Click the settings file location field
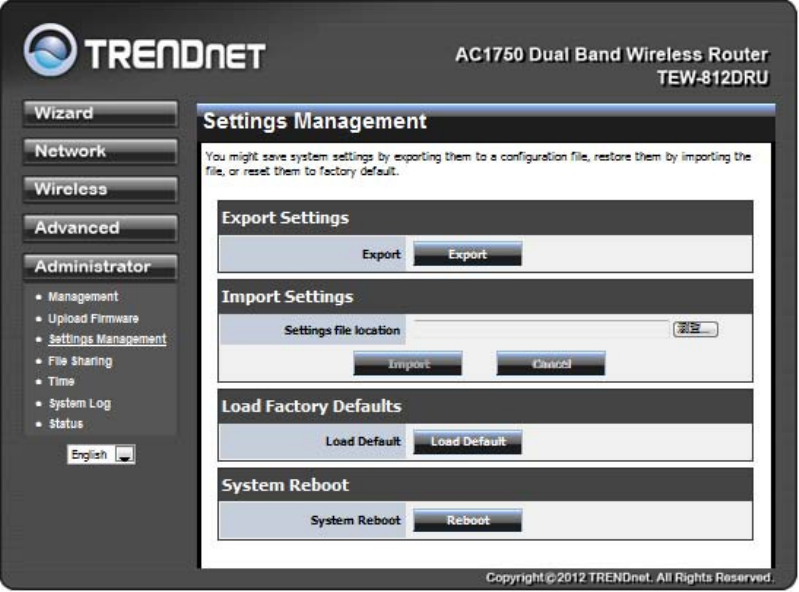This screenshot has height=592, width=799. (541, 329)
